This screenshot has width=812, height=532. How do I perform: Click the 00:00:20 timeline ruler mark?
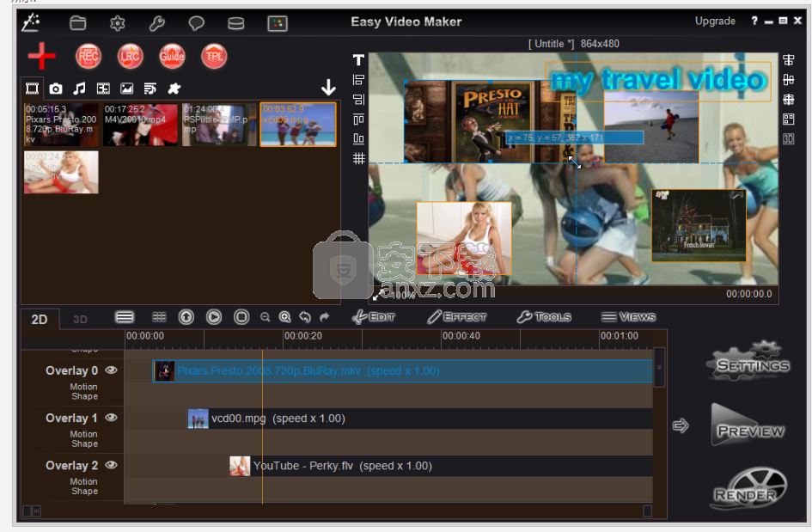tap(303, 336)
